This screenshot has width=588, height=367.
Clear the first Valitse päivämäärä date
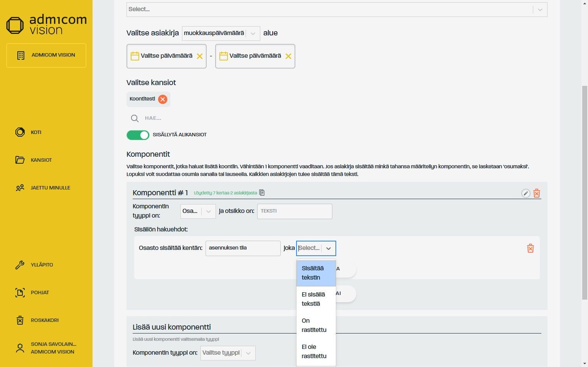200,56
